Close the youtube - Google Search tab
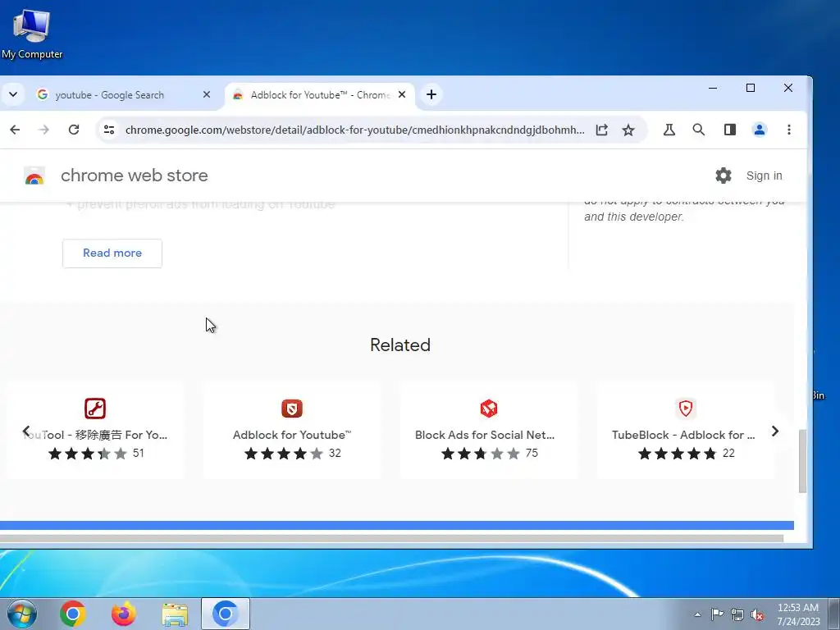The width and height of the screenshot is (840, 630). [206, 95]
